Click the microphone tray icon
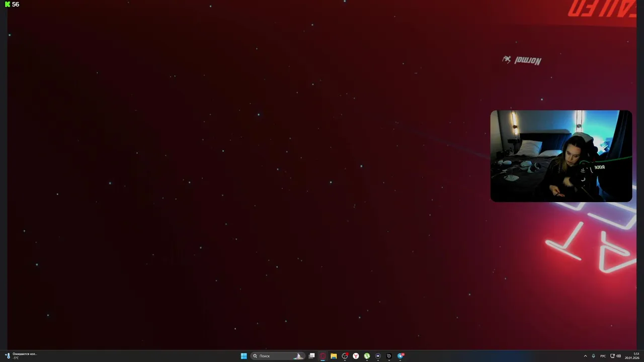 point(594,356)
